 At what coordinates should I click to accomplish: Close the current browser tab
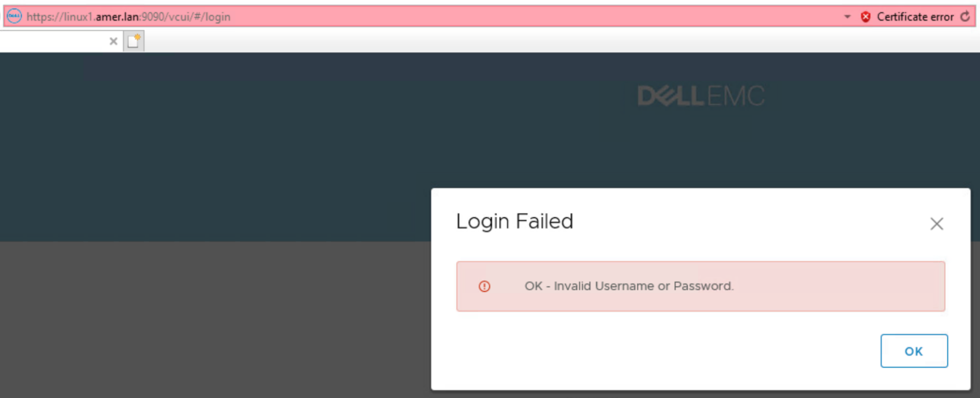click(x=113, y=41)
